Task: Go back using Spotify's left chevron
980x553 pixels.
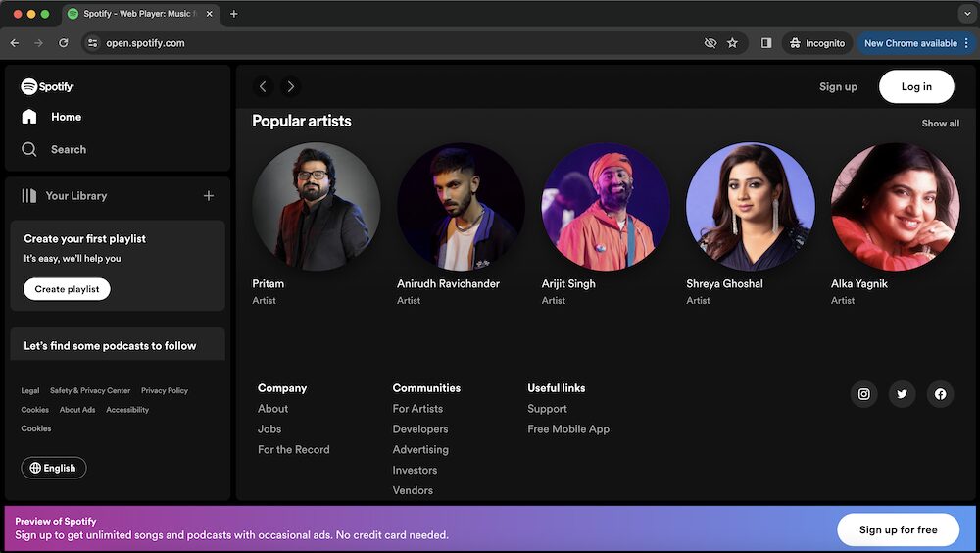Action: coord(263,86)
